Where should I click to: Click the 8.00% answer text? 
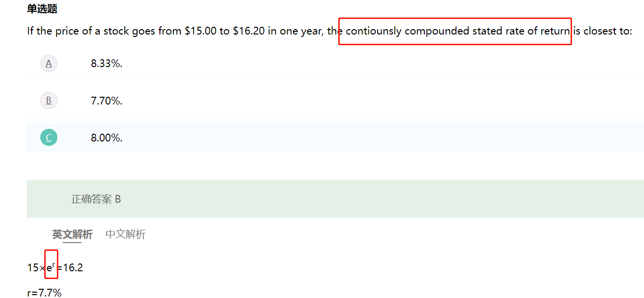click(x=106, y=138)
